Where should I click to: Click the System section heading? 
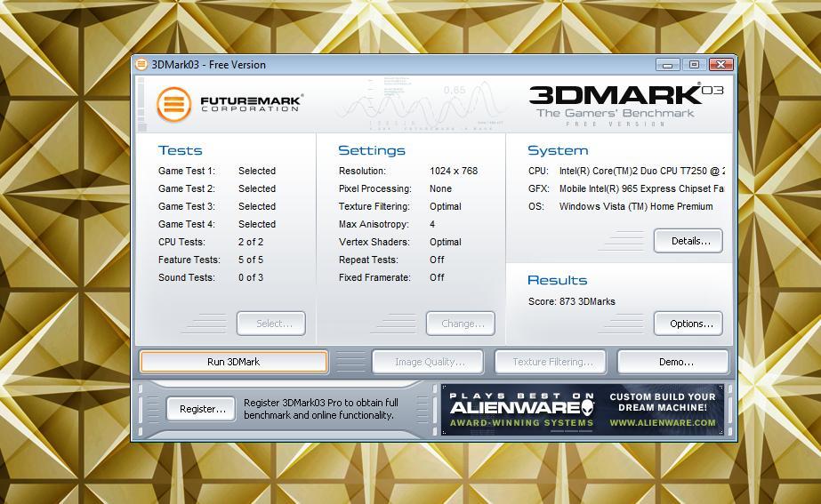pos(558,151)
